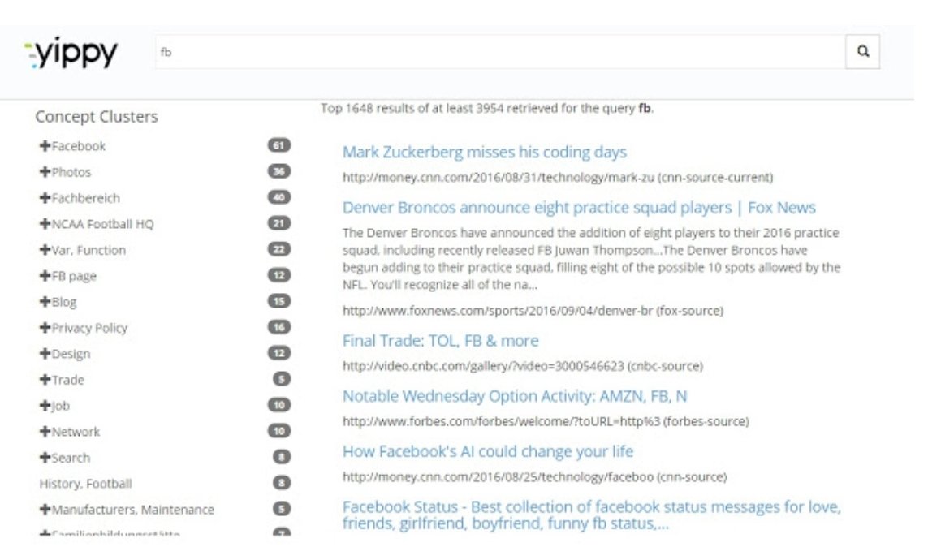Image resolution: width=928 pixels, height=560 pixels.
Task: Select the Manufacturers, Maintenance cluster
Action: click(133, 510)
